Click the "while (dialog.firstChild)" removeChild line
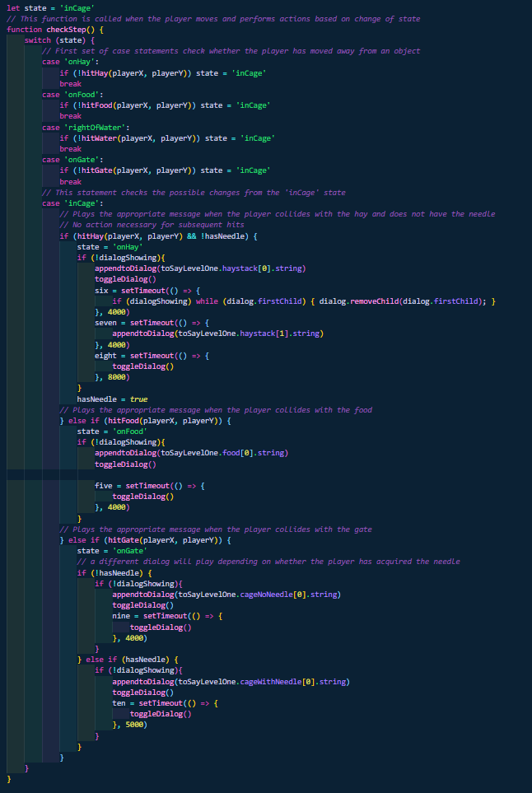Screen dimensions: 532x793 [304, 301]
